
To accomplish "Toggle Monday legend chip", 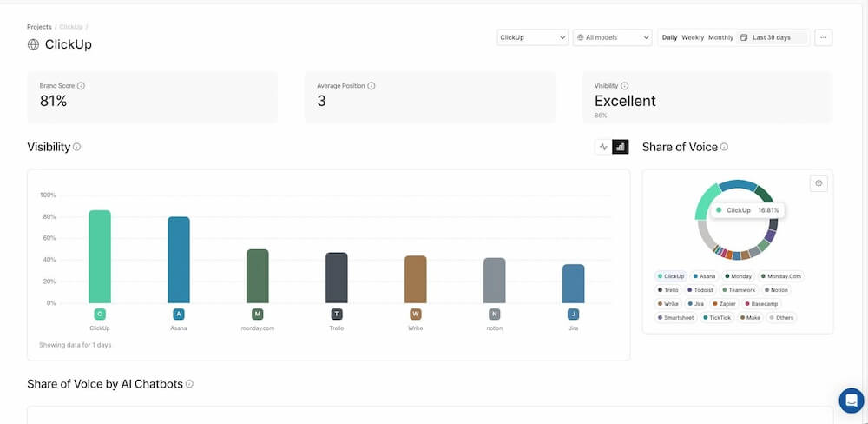I will 739,276.
